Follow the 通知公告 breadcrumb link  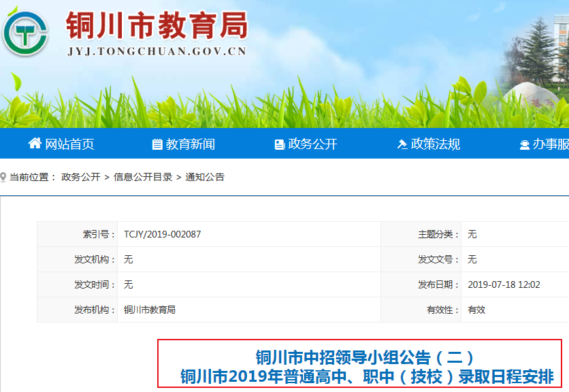coord(205,177)
